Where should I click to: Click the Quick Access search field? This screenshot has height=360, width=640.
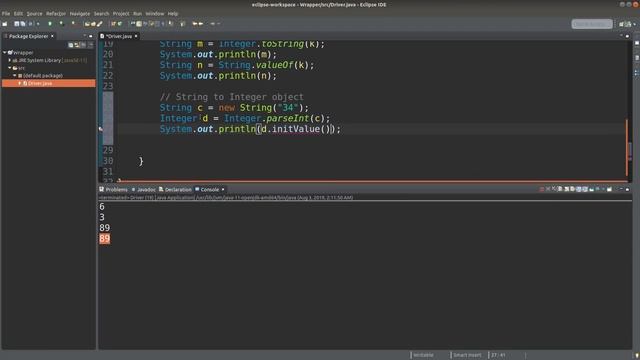click(592, 24)
